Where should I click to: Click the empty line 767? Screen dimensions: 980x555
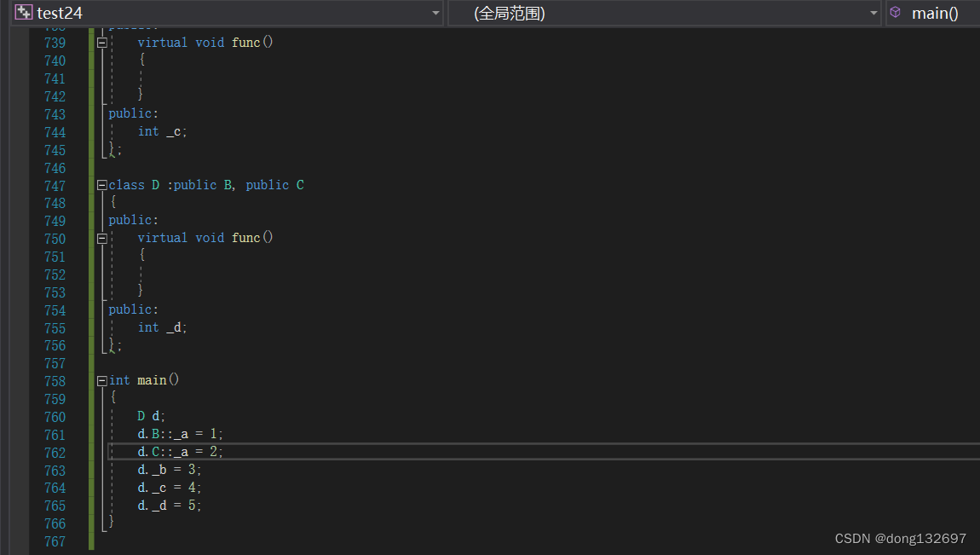(341, 541)
